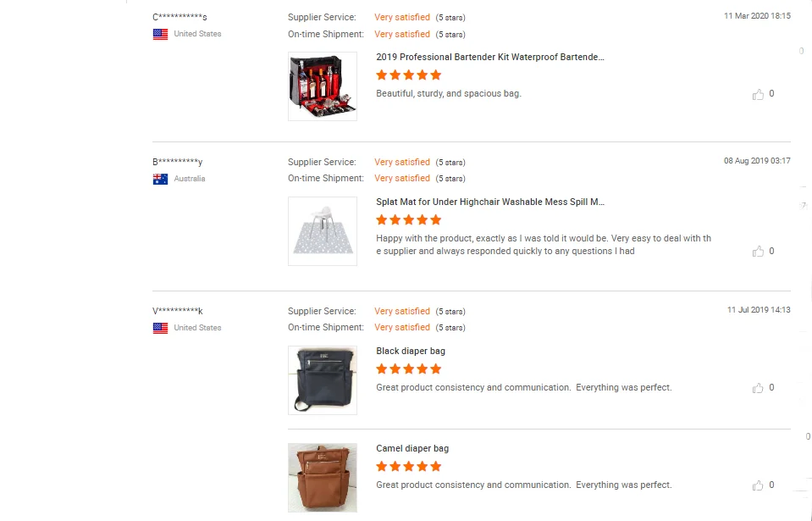This screenshot has width=812, height=521.
Task: Click the Australia flag icon
Action: coord(160,180)
